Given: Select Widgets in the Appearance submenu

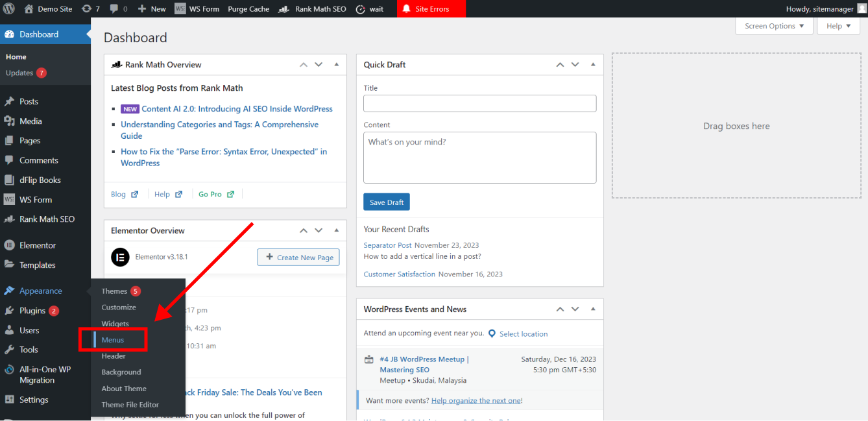Looking at the screenshot, I should (115, 324).
